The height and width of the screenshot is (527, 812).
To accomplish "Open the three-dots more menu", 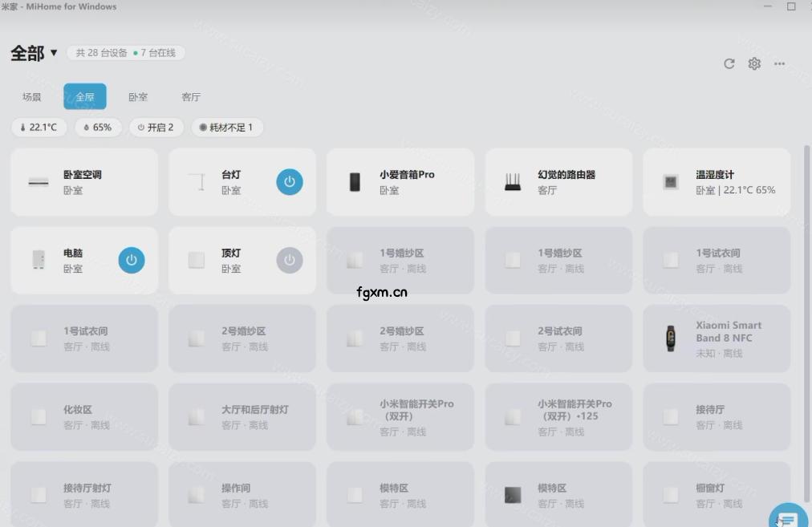I will point(779,63).
